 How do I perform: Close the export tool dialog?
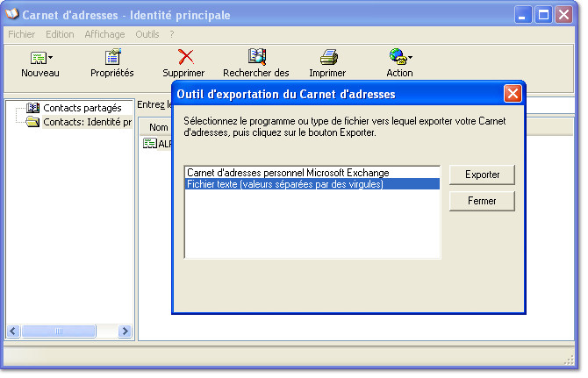click(x=513, y=93)
